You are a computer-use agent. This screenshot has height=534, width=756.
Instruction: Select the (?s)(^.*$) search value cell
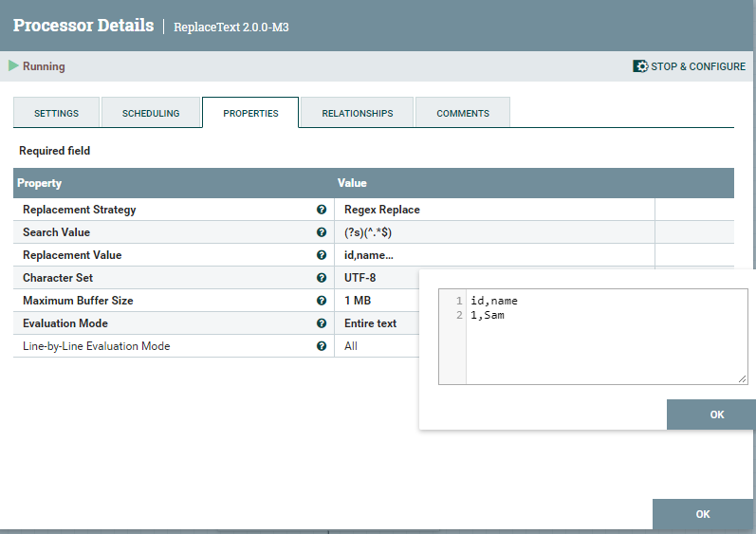[x=494, y=232]
